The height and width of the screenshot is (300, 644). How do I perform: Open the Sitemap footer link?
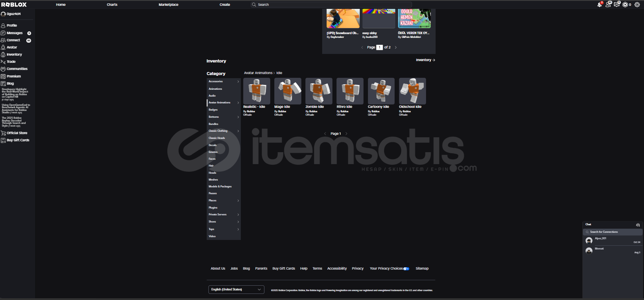click(422, 269)
